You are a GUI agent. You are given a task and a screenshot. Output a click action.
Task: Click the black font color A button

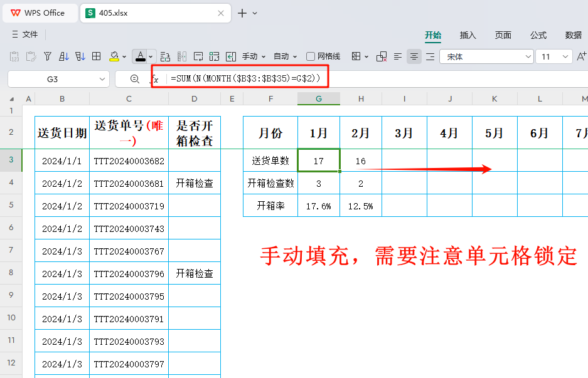coord(140,56)
